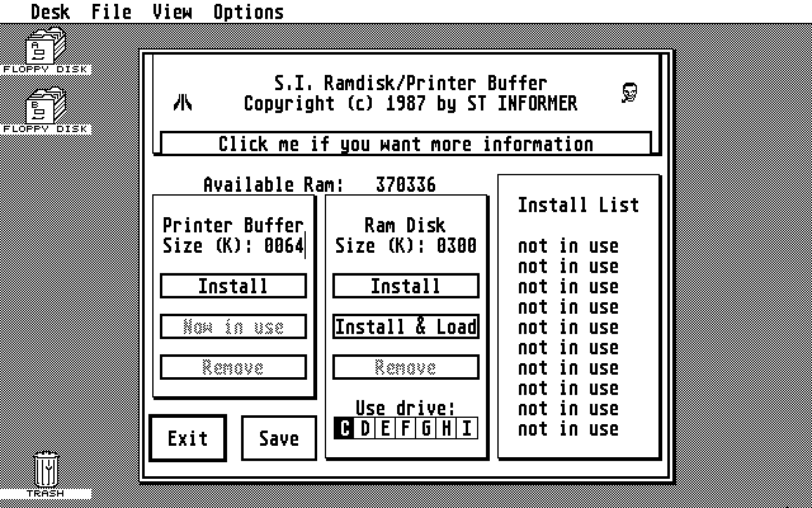Image resolution: width=812 pixels, height=508 pixels.
Task: Select drive F for ramdisk
Action: click(405, 429)
